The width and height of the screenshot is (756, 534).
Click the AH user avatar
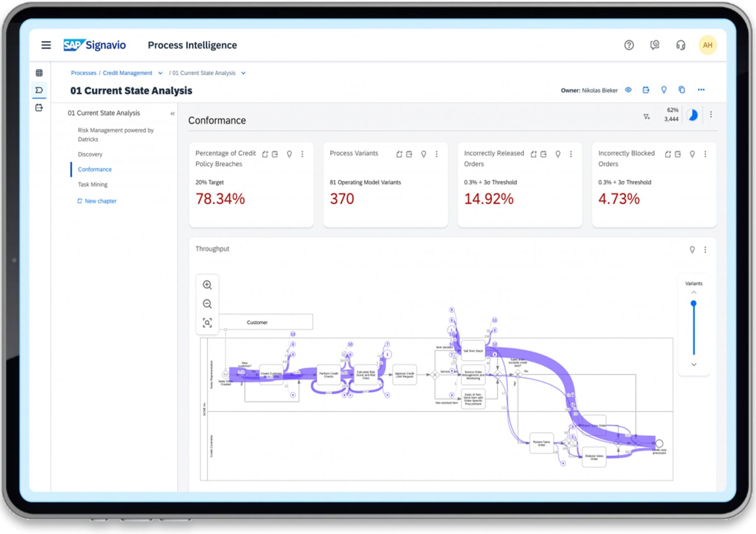pyautogui.click(x=707, y=45)
